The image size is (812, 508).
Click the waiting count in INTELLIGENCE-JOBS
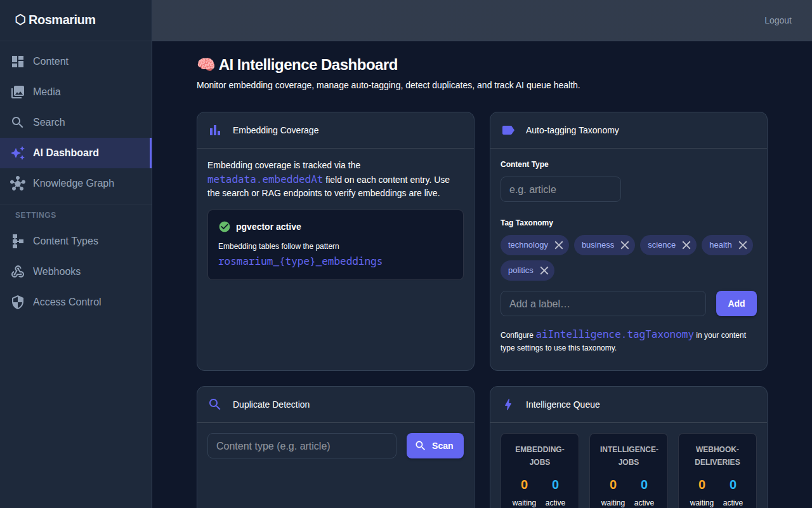tap(613, 485)
